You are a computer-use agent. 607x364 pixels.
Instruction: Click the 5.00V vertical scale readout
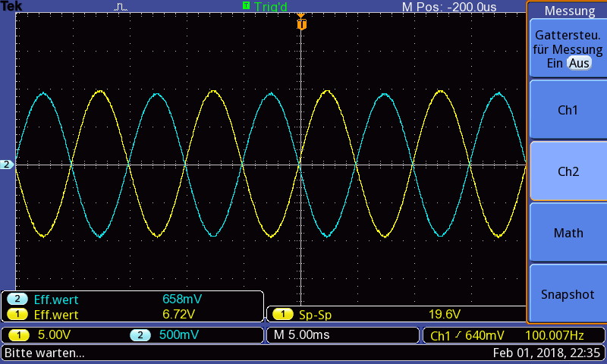click(54, 334)
